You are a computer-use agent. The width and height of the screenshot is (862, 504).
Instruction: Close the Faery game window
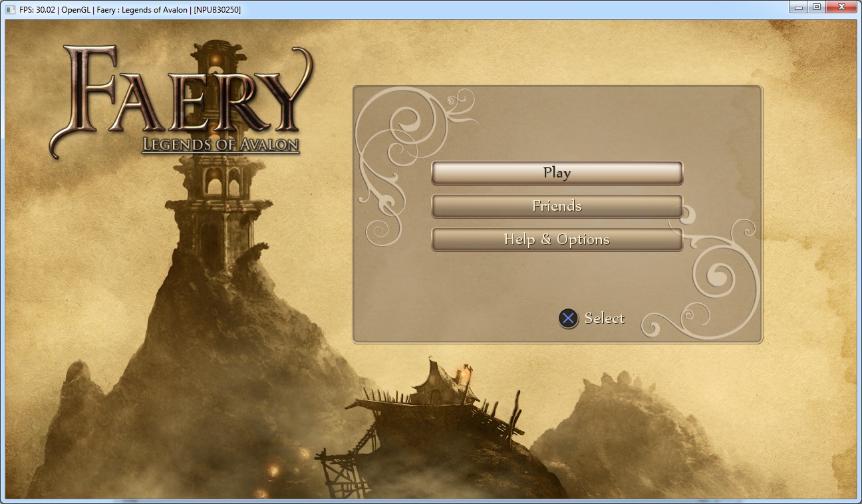(x=841, y=7)
